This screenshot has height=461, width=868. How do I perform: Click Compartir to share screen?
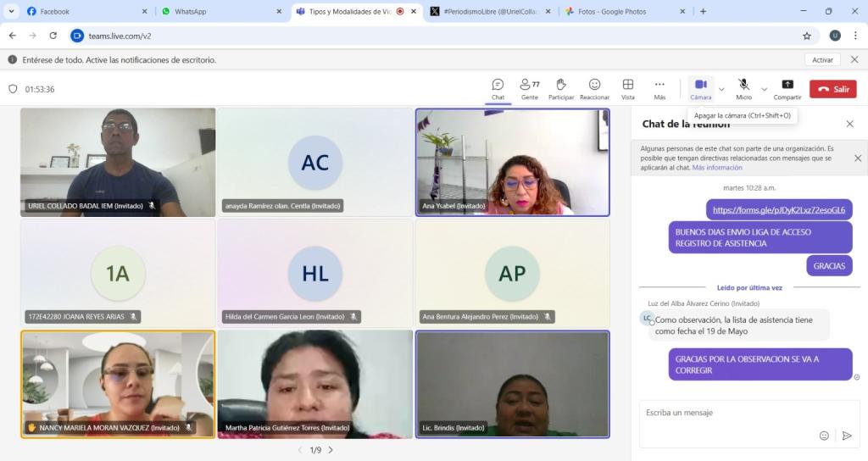click(x=787, y=88)
